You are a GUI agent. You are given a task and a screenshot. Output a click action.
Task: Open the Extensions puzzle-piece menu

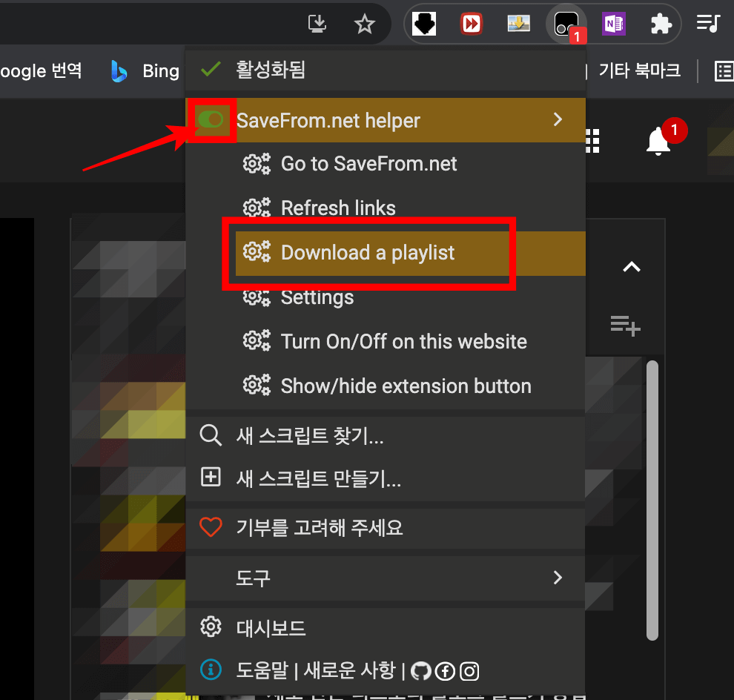pos(661,24)
